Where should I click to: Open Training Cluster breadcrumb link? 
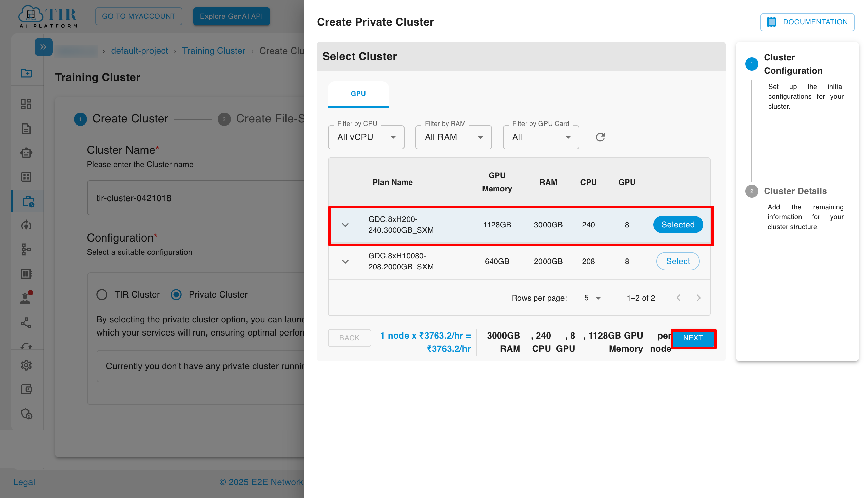pos(214,51)
